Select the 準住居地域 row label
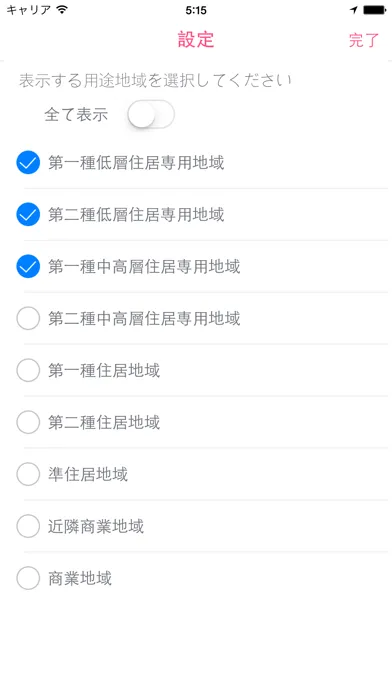This screenshot has width=392, height=696. click(x=88, y=474)
